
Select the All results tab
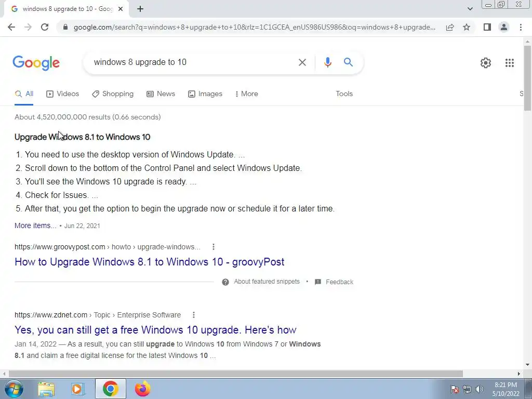tap(24, 94)
